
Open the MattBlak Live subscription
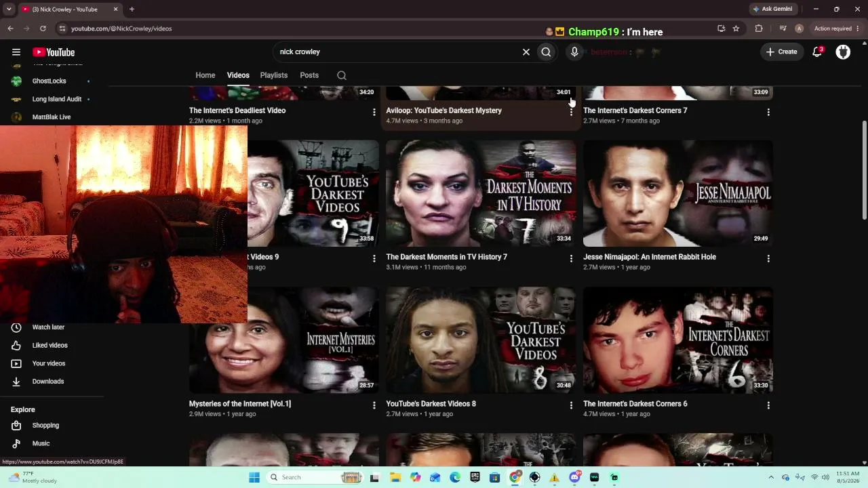[x=52, y=117]
